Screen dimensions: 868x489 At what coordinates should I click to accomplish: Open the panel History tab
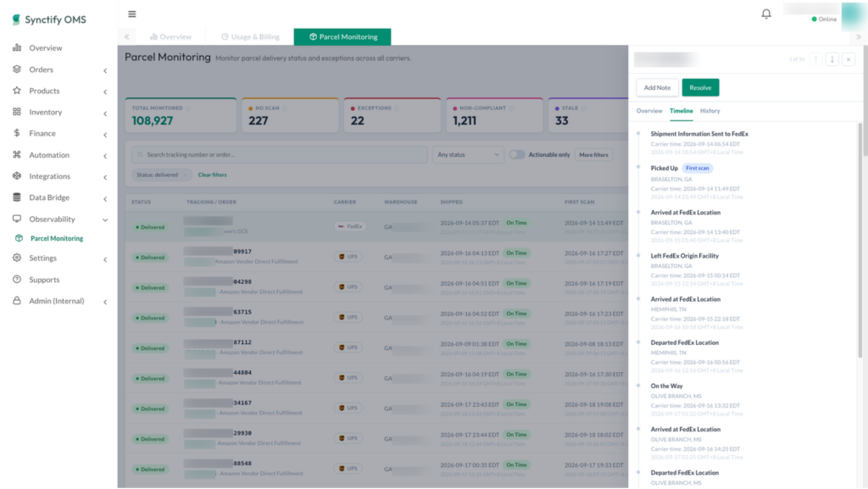(709, 111)
